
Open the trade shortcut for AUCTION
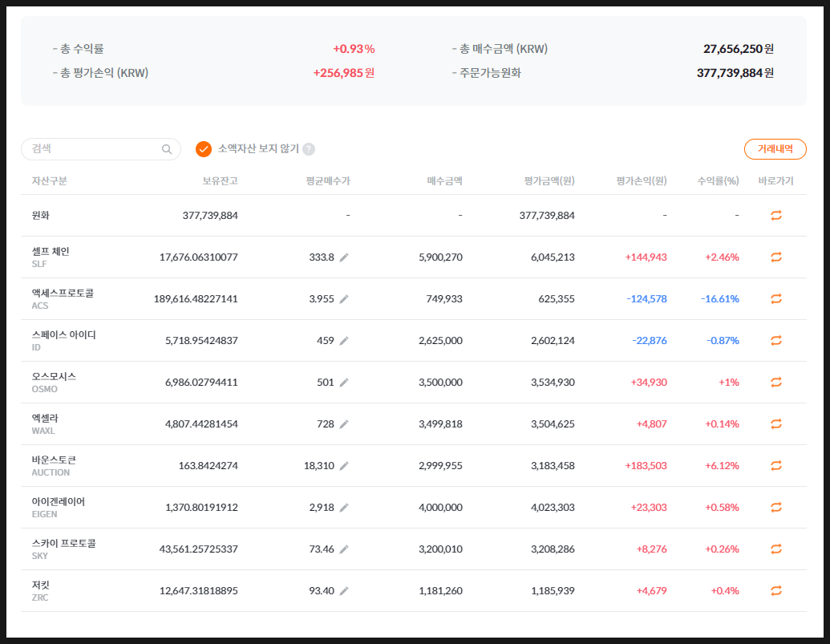click(776, 466)
